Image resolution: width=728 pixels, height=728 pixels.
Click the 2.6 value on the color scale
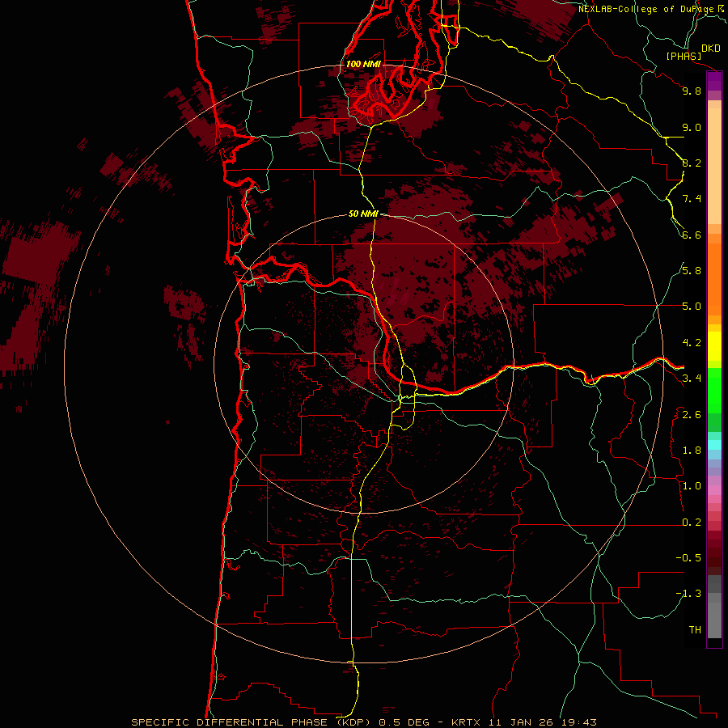pos(692,415)
